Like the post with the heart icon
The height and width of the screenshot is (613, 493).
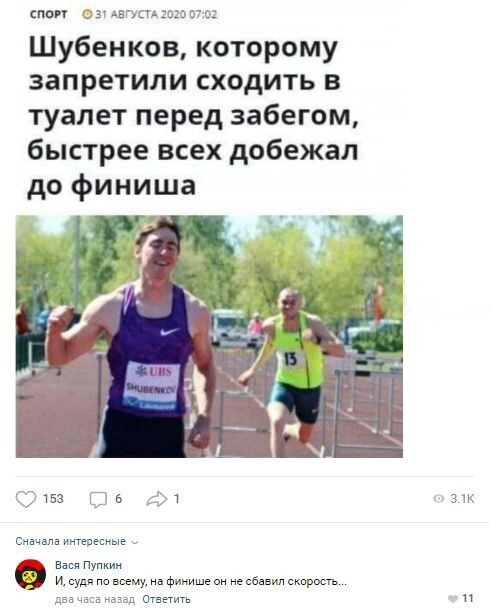click(x=26, y=499)
